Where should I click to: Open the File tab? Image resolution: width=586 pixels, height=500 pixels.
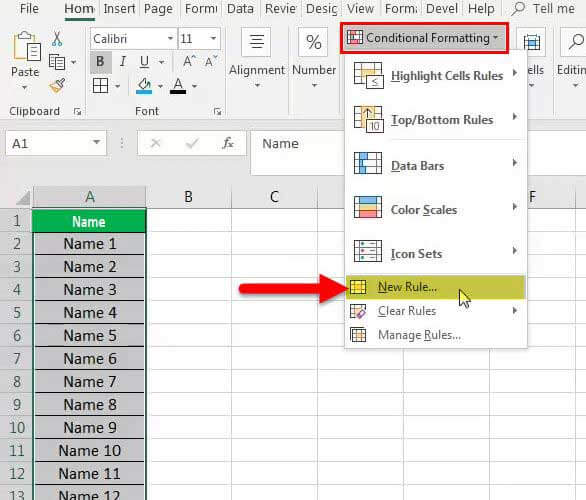coord(29,9)
